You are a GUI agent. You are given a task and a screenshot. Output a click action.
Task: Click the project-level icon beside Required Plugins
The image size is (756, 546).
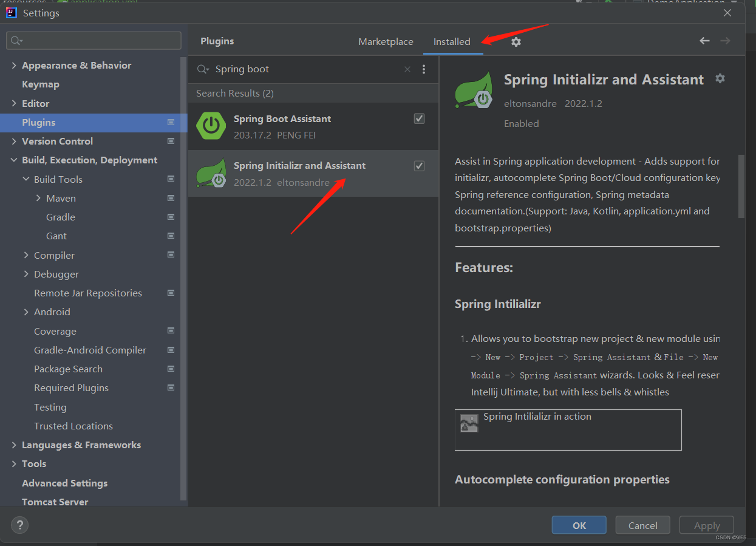pos(171,387)
